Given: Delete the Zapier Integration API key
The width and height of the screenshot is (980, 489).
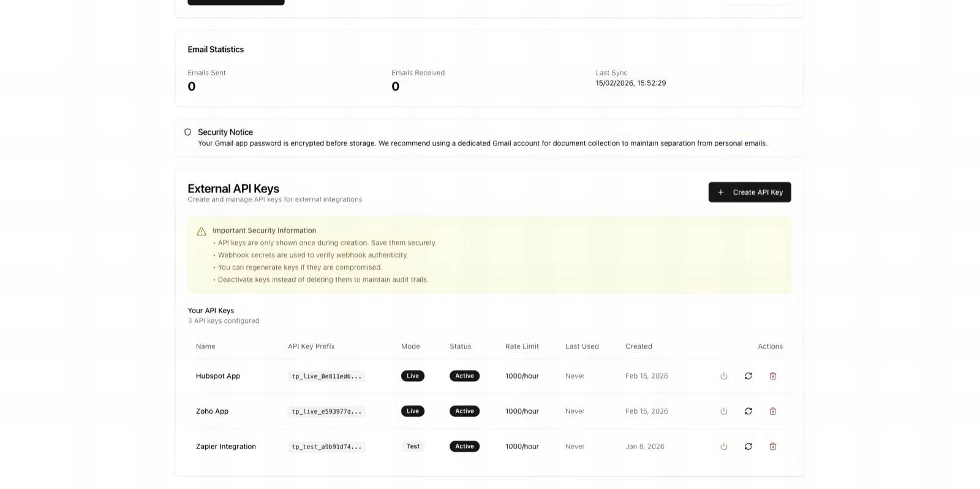Looking at the screenshot, I should pyautogui.click(x=772, y=447).
